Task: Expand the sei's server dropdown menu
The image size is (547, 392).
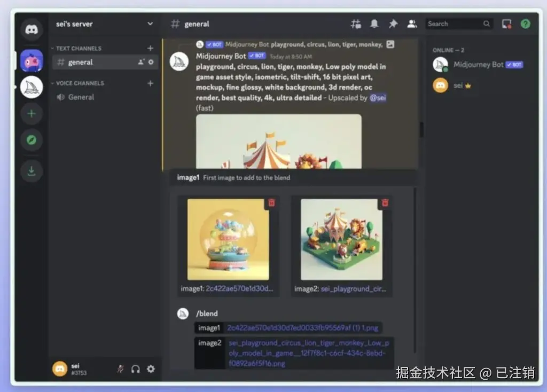Action: [x=150, y=23]
